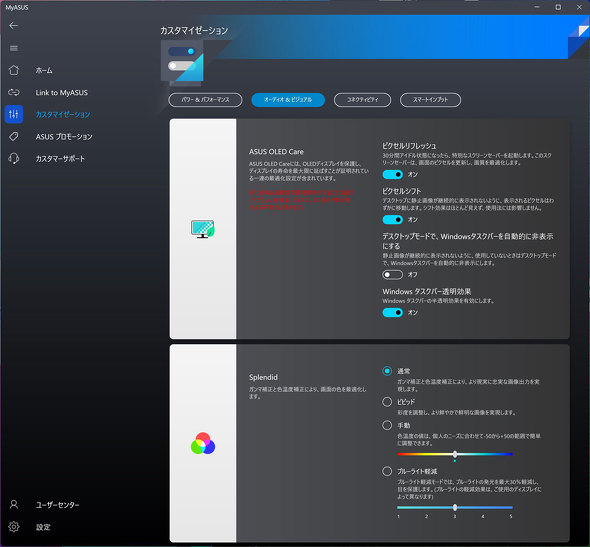Click the Link to MyASUS chain icon
Viewport: 590px width, 547px height.
(x=14, y=92)
